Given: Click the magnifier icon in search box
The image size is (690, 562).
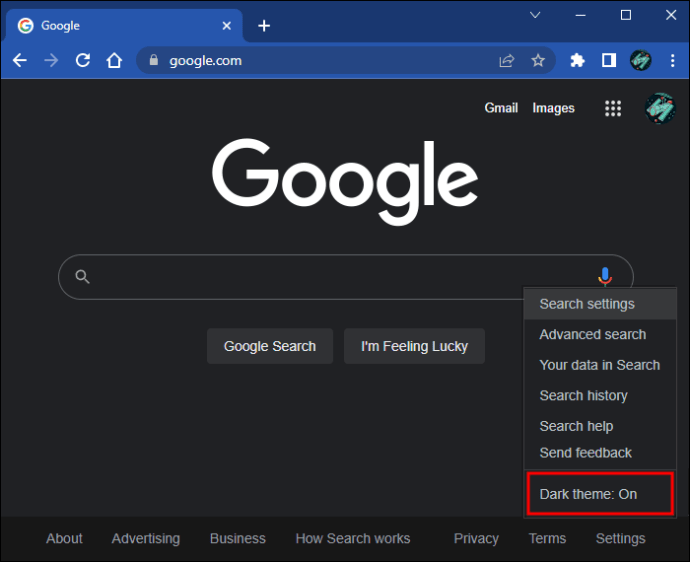Looking at the screenshot, I should [x=82, y=277].
